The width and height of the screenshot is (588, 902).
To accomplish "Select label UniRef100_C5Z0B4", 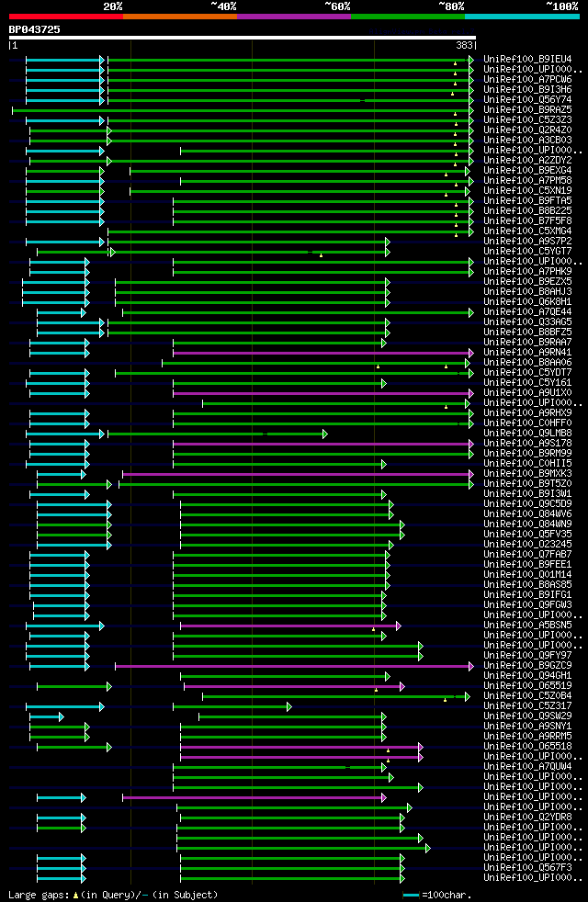I will click(527, 696).
